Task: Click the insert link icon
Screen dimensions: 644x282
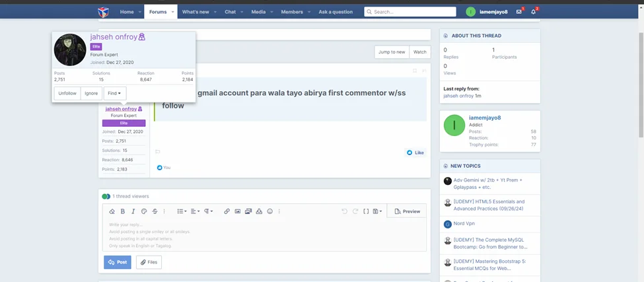Action: [227, 211]
